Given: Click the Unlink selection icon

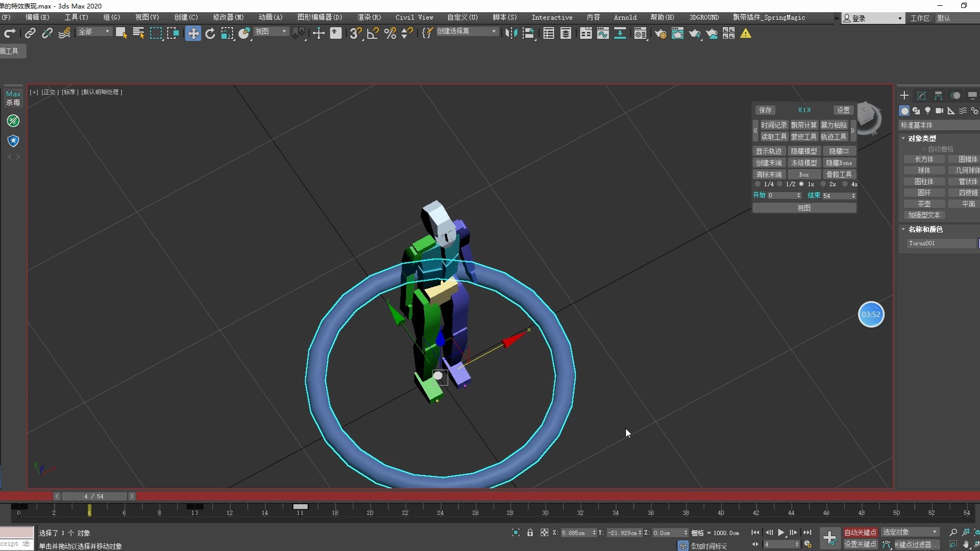Looking at the screenshot, I should tap(47, 34).
